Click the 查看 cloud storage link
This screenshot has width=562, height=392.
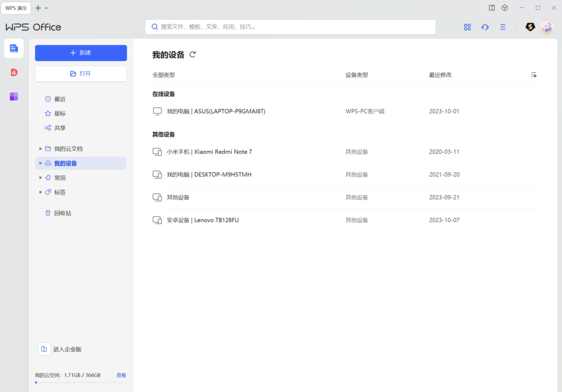coord(121,375)
